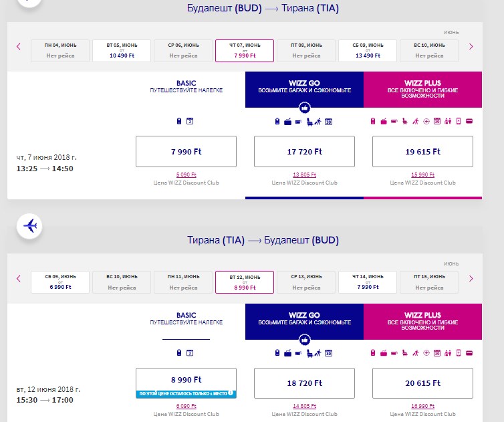The height and width of the screenshot is (422, 504).
Task: Choose the 7 990 Ft outbound BASIC fare
Action: [186, 152]
